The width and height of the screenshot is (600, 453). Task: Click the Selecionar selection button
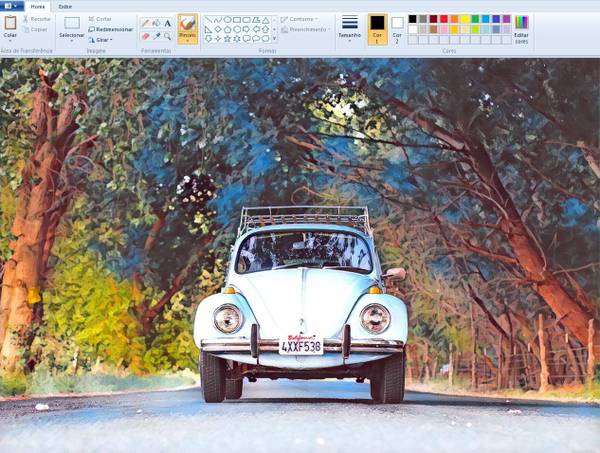click(72, 26)
